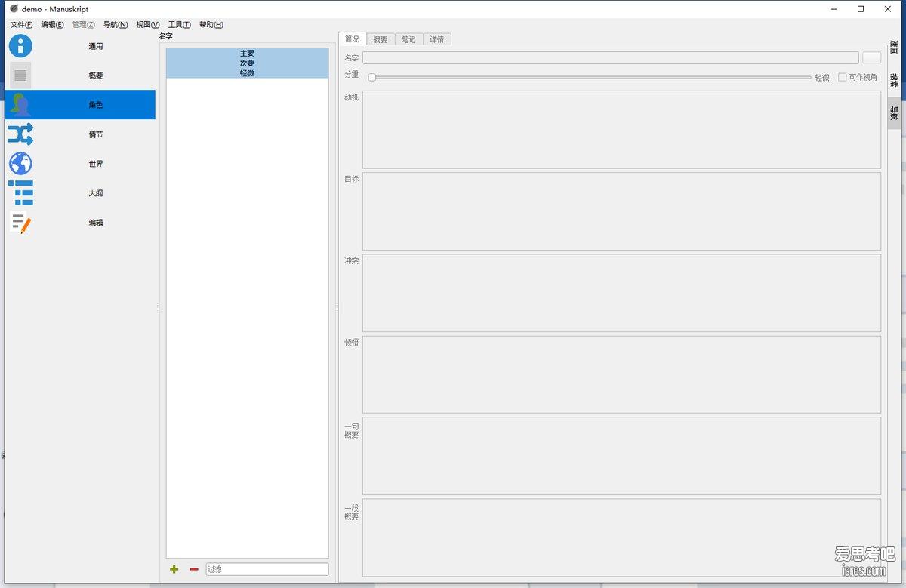Switch to the 大纲 outline section

(80, 193)
